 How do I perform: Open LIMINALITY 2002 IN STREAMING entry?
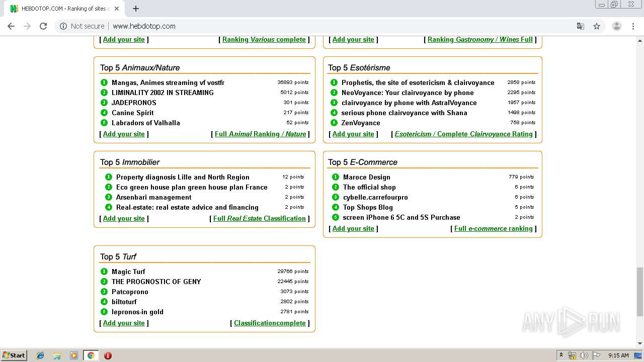tap(163, 93)
